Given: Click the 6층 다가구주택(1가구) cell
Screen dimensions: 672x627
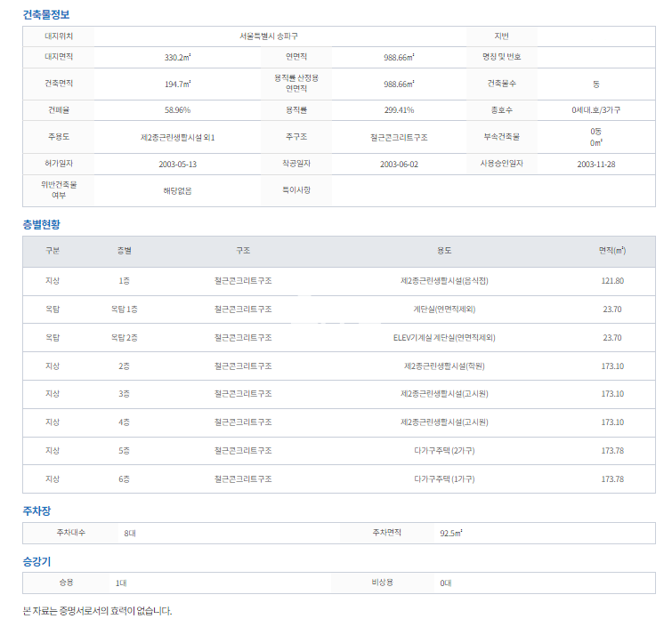Looking at the screenshot, I should point(444,479).
